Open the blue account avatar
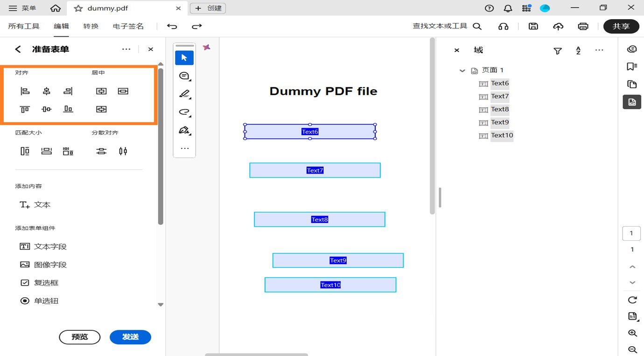The height and width of the screenshot is (356, 644). click(x=545, y=8)
